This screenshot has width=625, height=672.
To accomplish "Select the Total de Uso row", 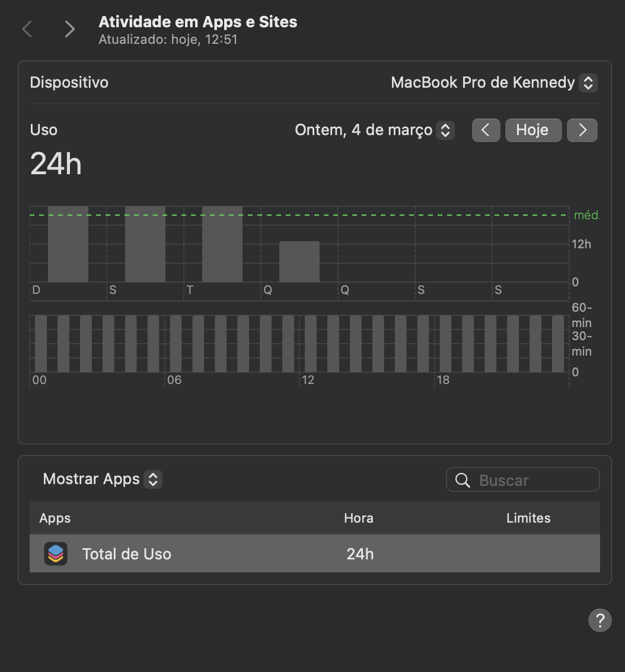I will (x=314, y=553).
